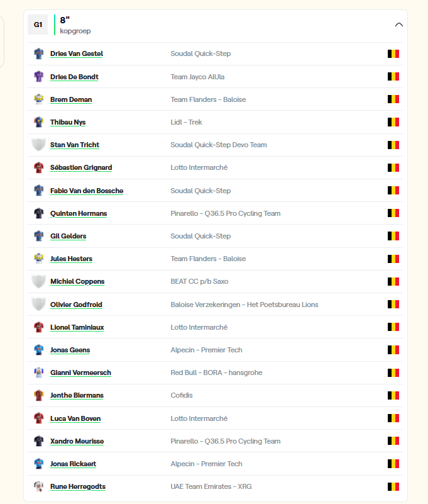This screenshot has height=504, width=428.
Task: Click Rune Herregodts' UAE jersey icon
Action: coord(39,486)
